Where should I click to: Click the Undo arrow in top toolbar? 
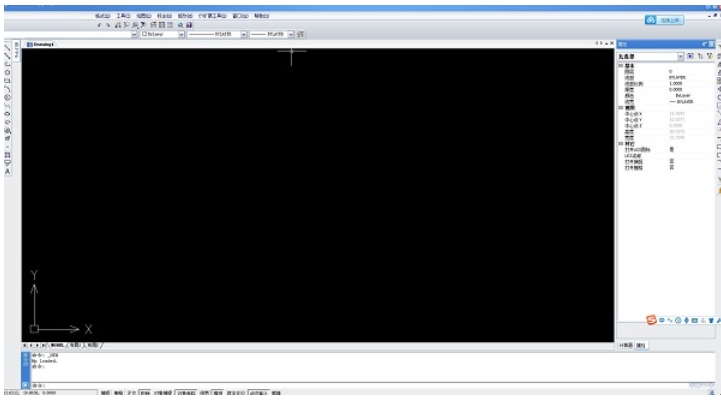[99, 25]
